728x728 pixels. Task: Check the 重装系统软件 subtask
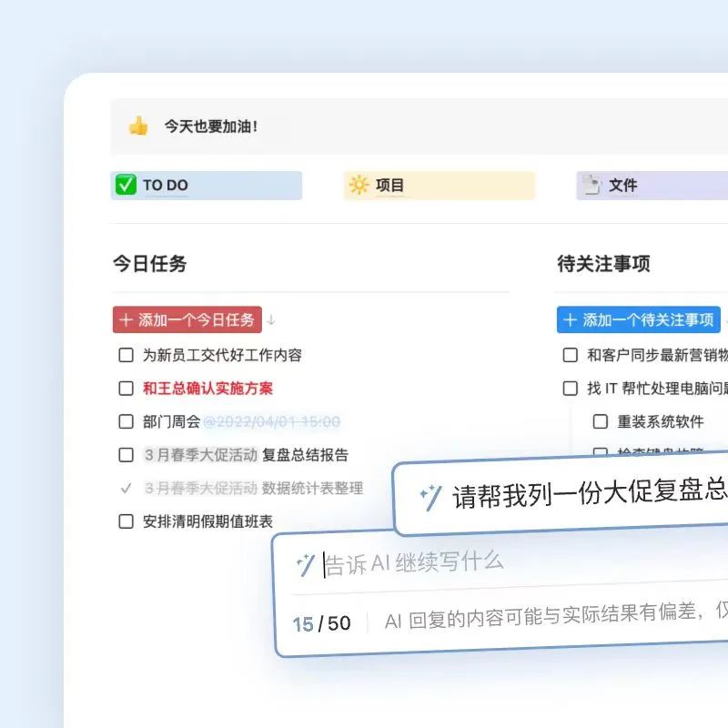pos(601,421)
